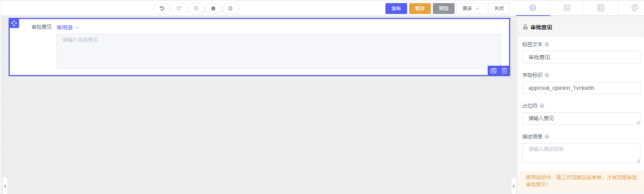Open the history clock icon

(x=196, y=8)
